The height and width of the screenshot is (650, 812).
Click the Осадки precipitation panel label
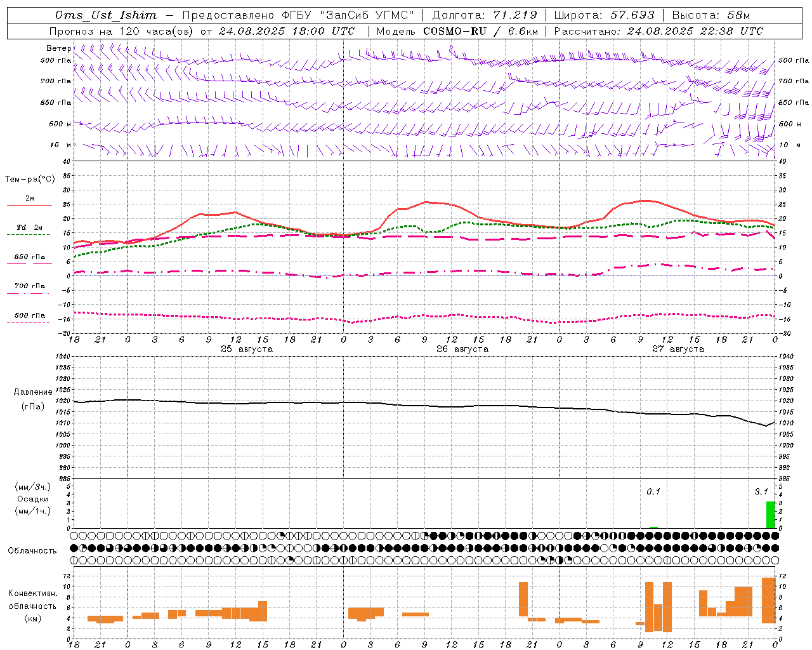point(33,499)
